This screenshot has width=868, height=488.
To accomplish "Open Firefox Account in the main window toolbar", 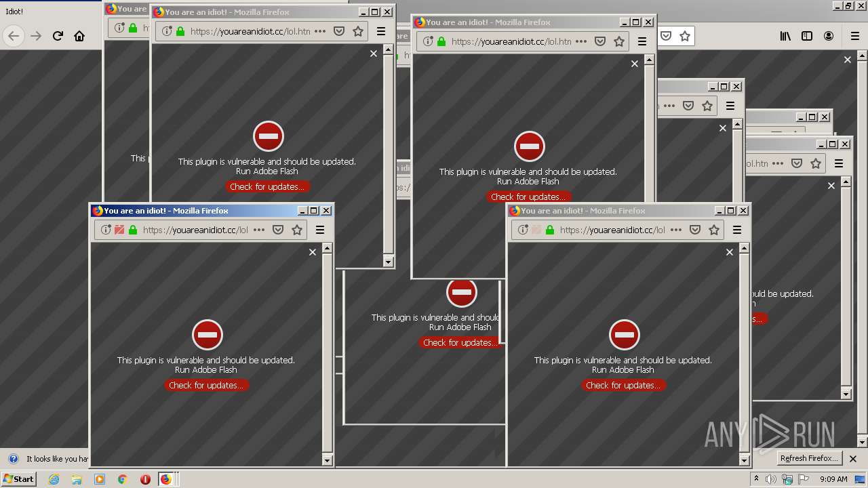I will pyautogui.click(x=829, y=36).
